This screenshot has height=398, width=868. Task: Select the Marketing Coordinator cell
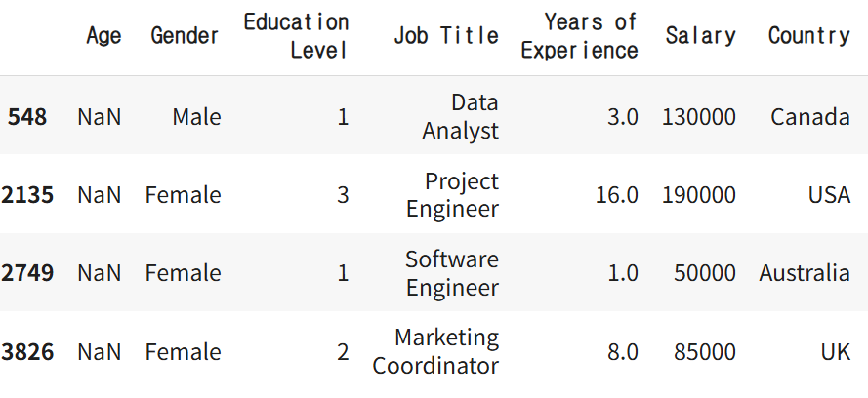pyautogui.click(x=435, y=351)
